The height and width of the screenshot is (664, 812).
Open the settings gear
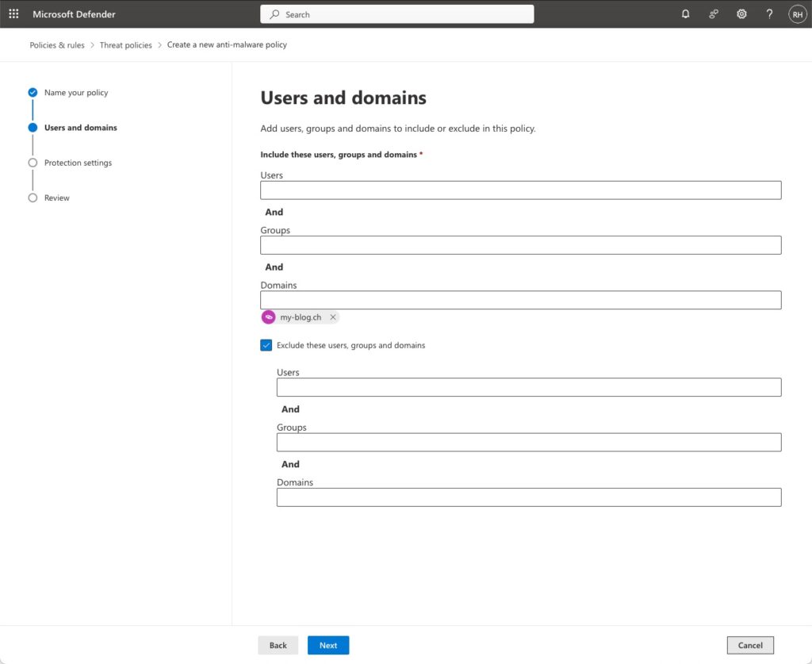[741, 14]
